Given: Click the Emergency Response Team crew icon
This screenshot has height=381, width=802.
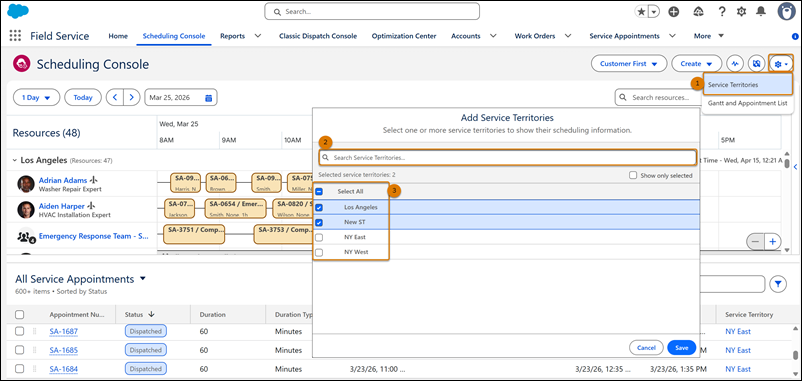Looking at the screenshot, I should [26, 237].
